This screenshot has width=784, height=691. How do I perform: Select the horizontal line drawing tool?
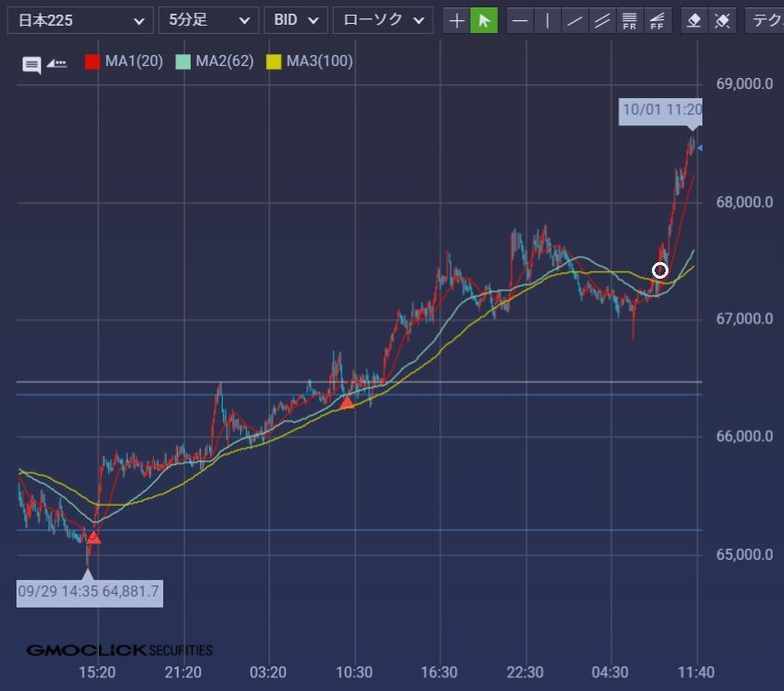(x=521, y=20)
